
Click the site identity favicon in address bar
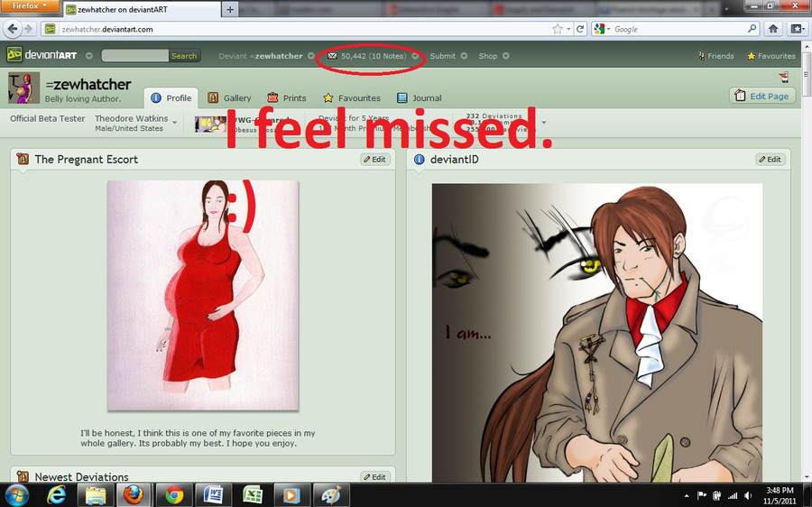coord(50,29)
